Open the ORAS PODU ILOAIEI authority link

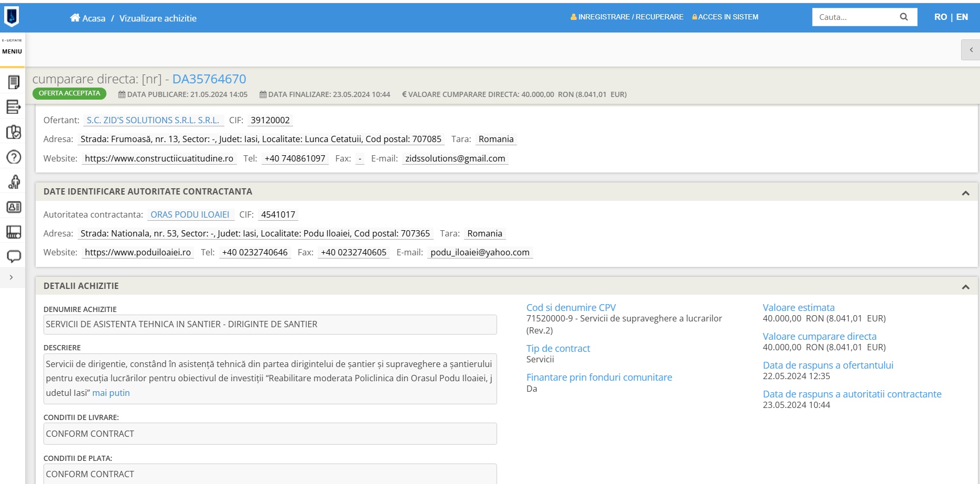click(190, 214)
